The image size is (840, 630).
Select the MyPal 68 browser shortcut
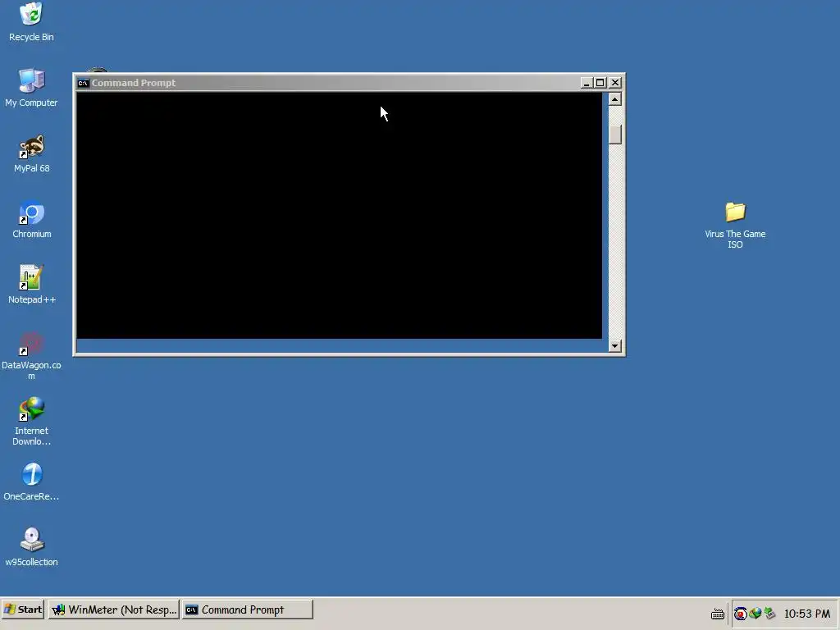click(x=31, y=153)
